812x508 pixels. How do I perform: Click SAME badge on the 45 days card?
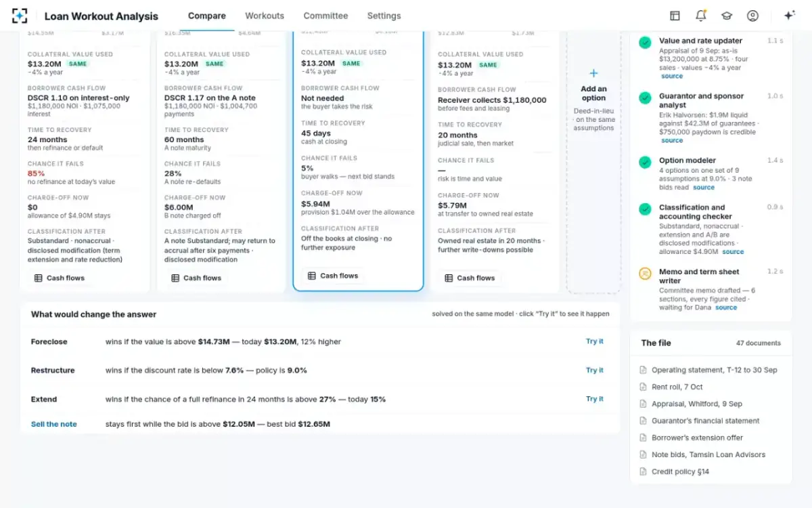tap(351, 64)
